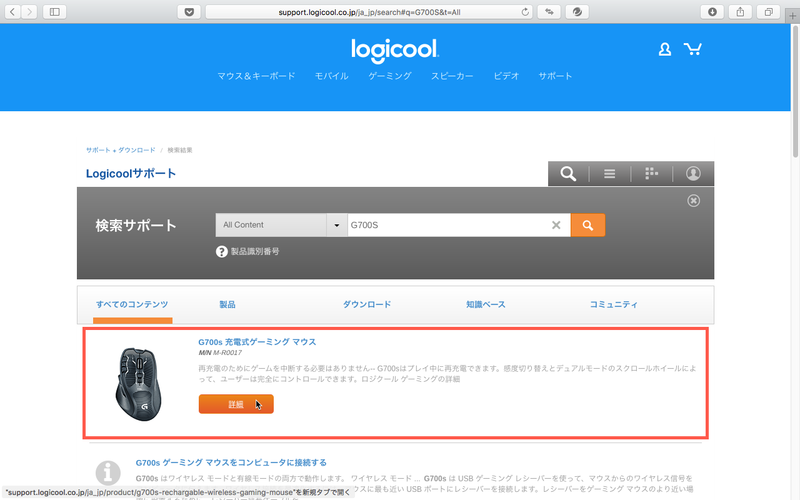Switch to the ダウンロード tab
The height and width of the screenshot is (500, 800).
tap(367, 305)
